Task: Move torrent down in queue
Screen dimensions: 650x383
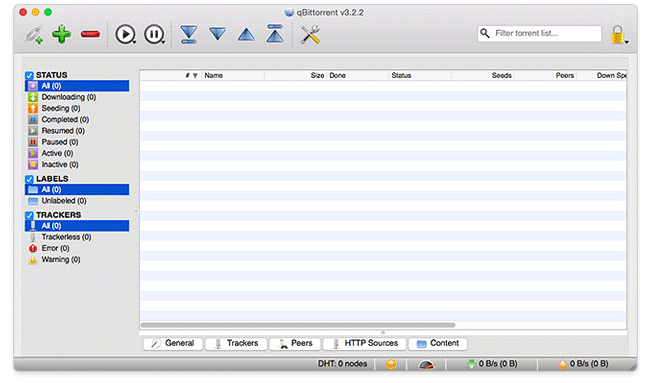Action: click(218, 34)
